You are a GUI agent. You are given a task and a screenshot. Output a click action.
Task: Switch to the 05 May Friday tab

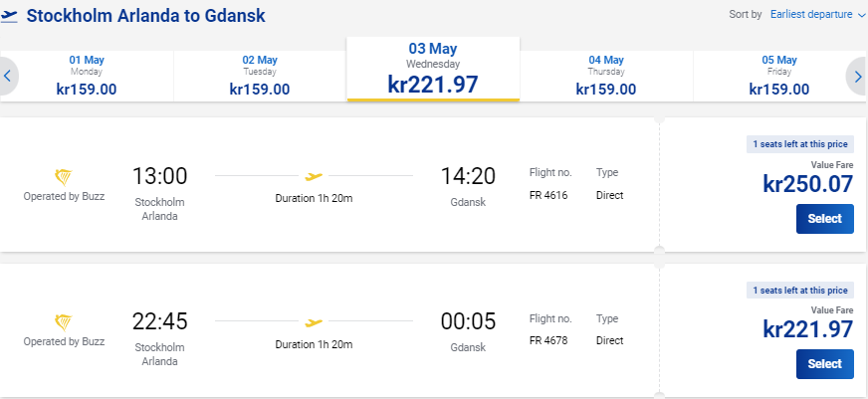779,76
